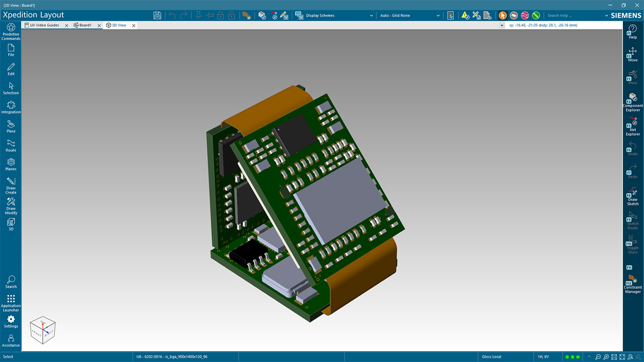Open the Net Explorer

pyautogui.click(x=632, y=126)
